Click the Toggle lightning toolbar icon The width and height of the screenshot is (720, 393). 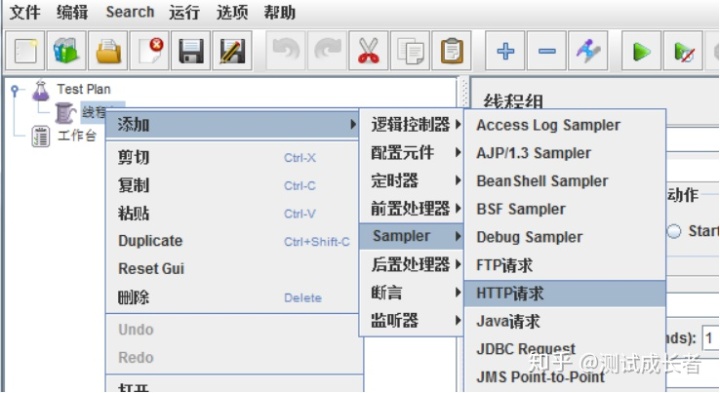coord(588,51)
